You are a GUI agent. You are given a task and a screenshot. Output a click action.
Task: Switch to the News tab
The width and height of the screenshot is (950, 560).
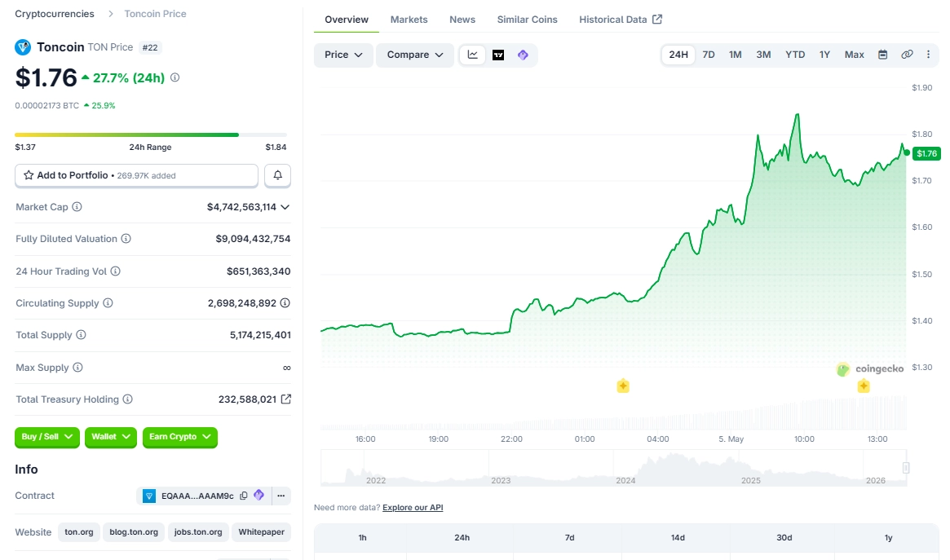(462, 20)
